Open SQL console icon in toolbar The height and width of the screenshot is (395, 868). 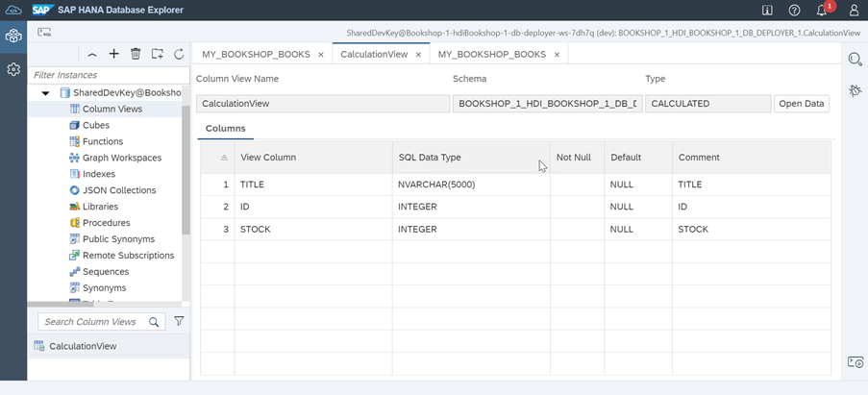45,33
